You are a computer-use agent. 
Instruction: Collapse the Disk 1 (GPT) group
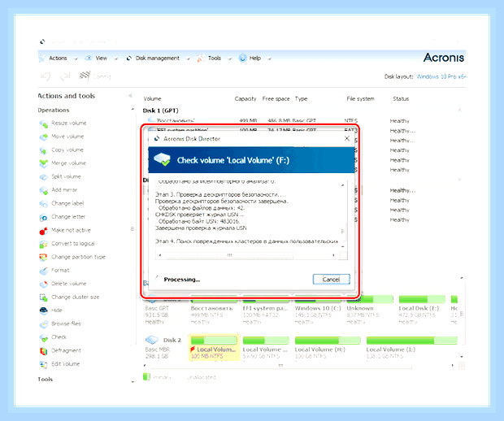pyautogui.click(x=459, y=111)
